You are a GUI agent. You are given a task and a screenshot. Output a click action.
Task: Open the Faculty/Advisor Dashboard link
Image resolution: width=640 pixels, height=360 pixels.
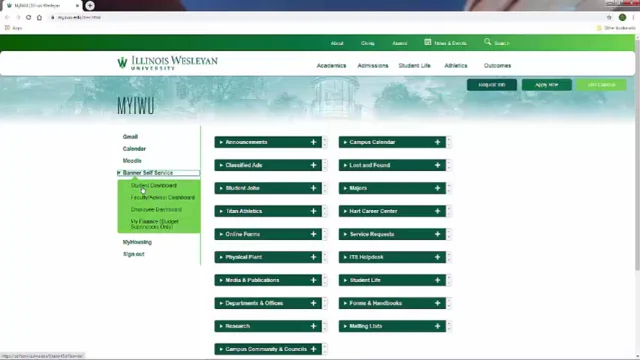162,198
